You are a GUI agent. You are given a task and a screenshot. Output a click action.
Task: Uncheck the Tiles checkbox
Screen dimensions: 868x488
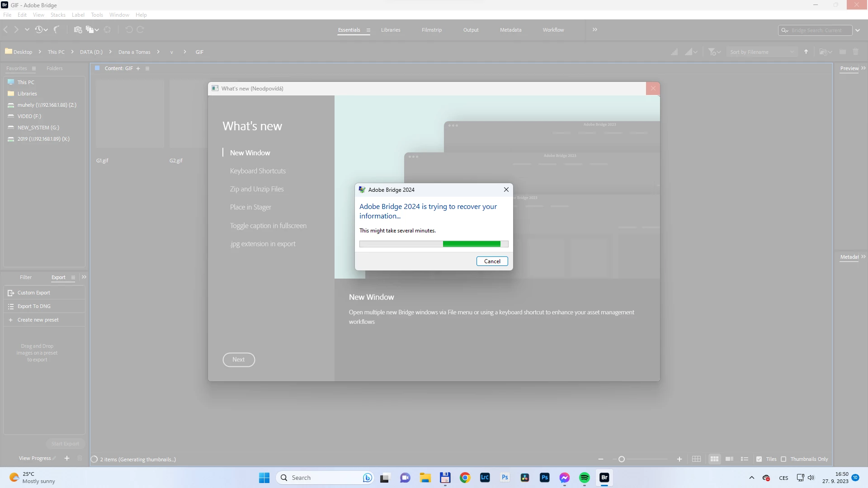(x=759, y=459)
